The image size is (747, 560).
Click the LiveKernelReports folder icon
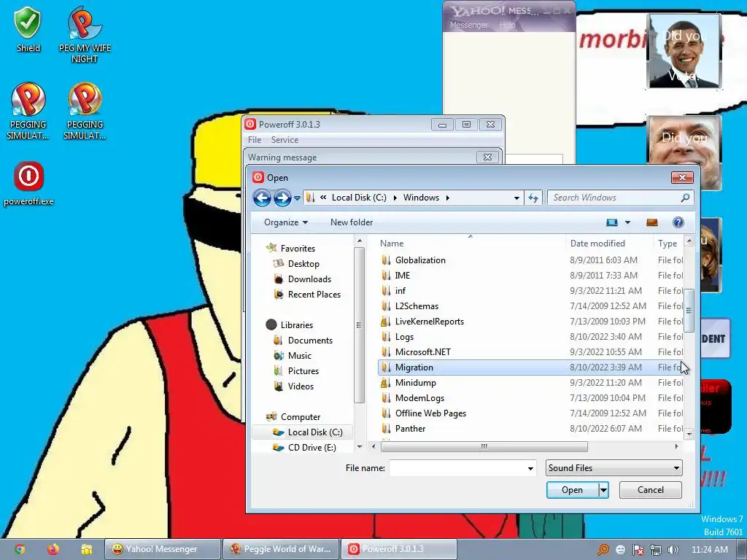[386, 322]
